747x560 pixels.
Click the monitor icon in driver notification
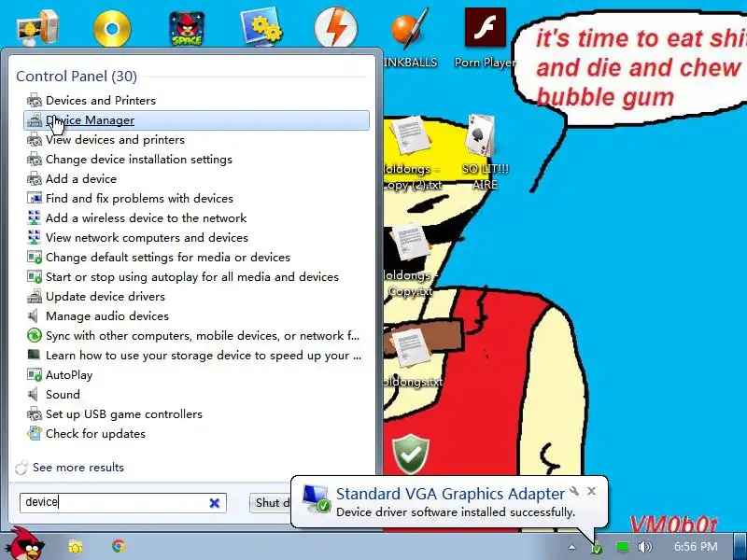(x=317, y=498)
